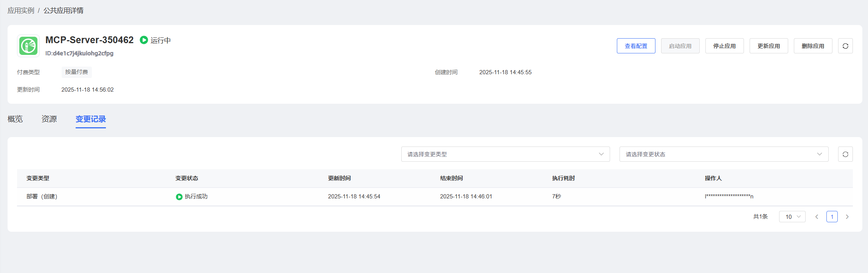
Task: Click the 变更状态 column header
Action: pyautogui.click(x=187, y=178)
